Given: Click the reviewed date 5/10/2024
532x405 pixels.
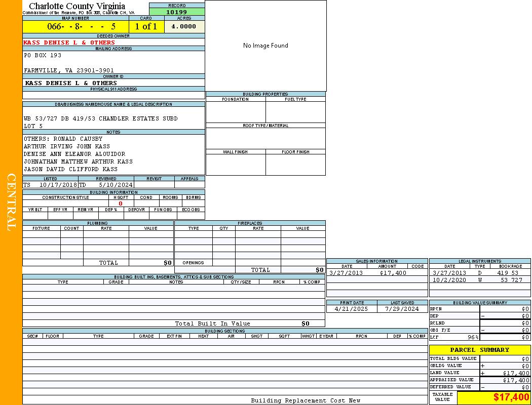Looking at the screenshot, I should 116,185.
